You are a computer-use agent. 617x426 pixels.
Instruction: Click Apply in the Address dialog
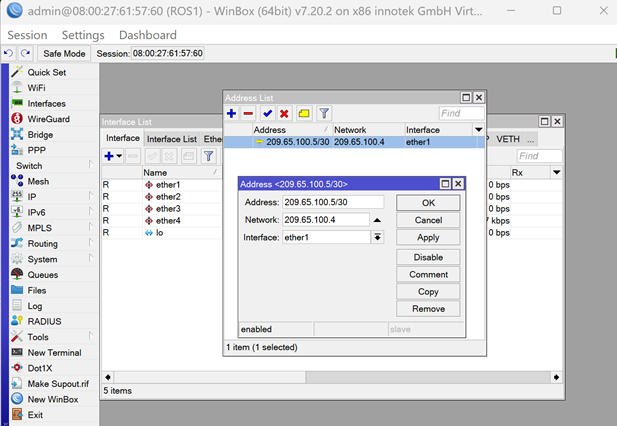point(428,238)
